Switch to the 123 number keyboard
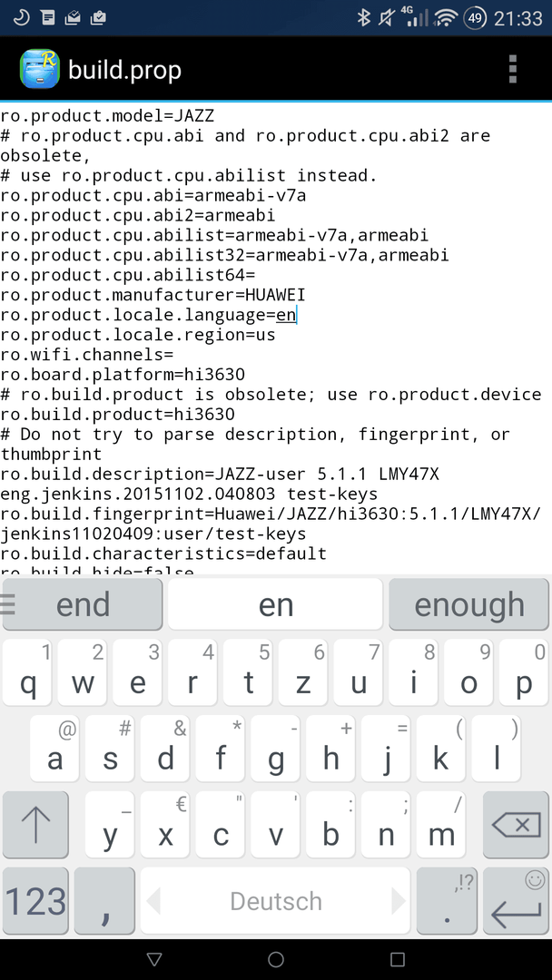The image size is (552, 980). pyautogui.click(x=35, y=901)
